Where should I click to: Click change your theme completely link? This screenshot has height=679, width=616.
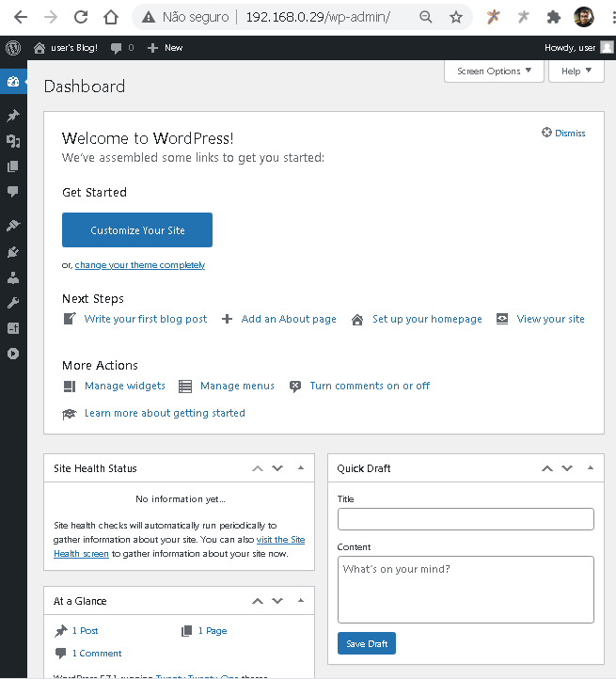point(139,265)
